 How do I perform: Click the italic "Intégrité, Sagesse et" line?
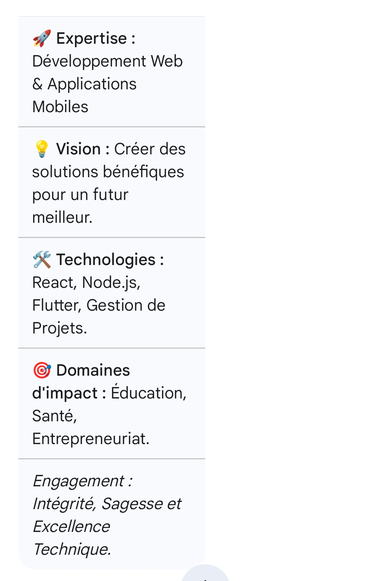click(107, 504)
